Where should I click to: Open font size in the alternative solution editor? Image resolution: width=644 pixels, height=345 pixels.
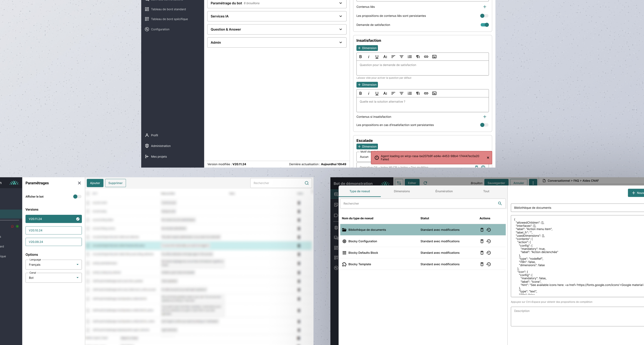click(x=385, y=93)
